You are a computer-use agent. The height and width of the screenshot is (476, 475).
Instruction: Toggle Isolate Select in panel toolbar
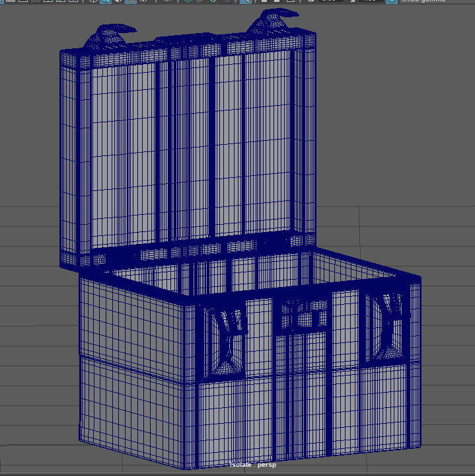click(246, 1)
